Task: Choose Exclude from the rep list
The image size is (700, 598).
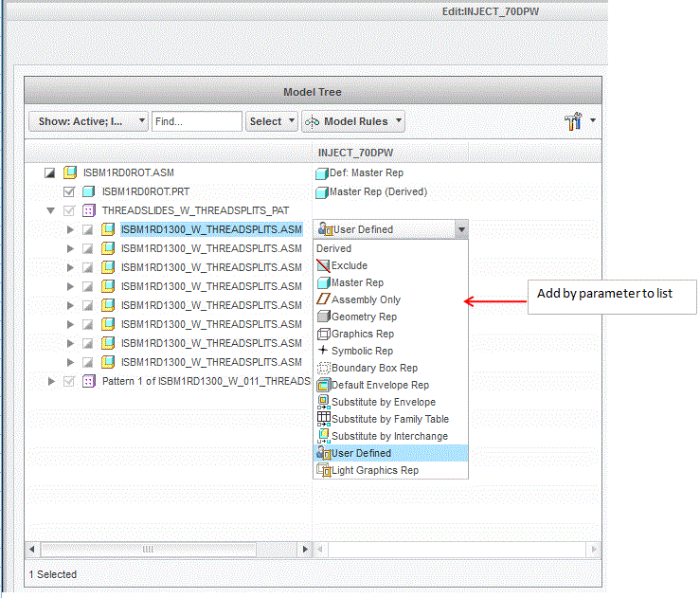Action: point(390,265)
